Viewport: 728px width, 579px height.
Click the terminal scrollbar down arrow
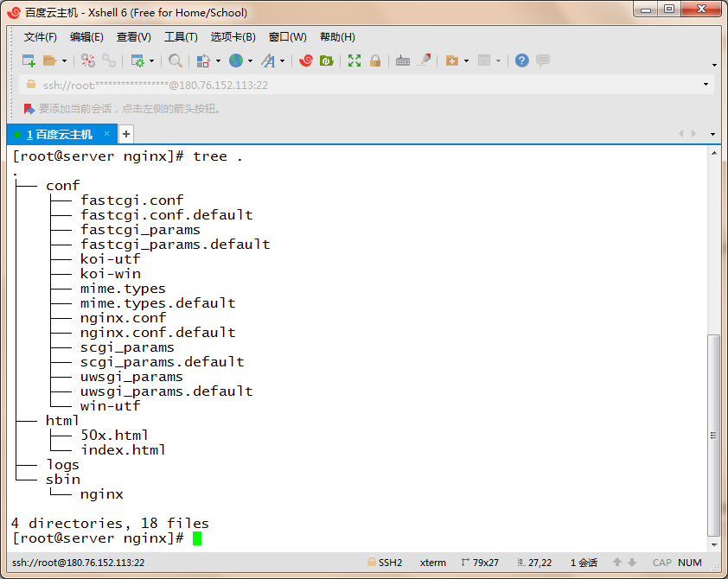coord(714,544)
